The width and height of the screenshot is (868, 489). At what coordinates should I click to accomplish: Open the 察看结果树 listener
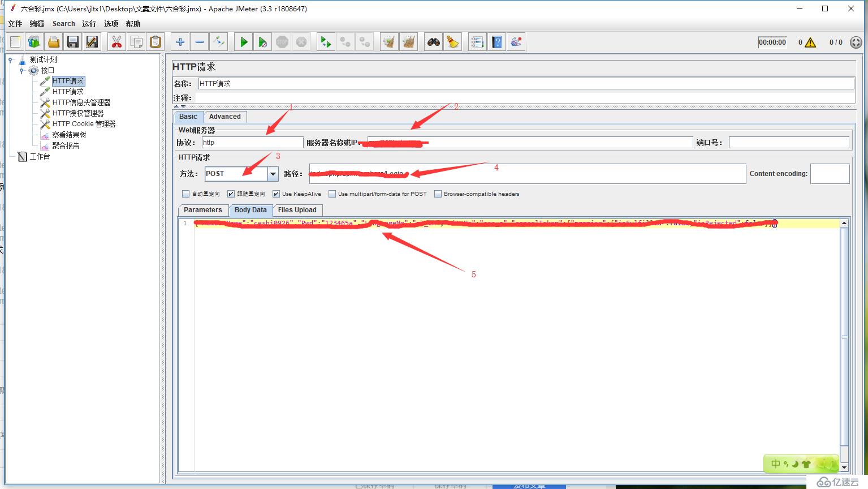coord(69,135)
